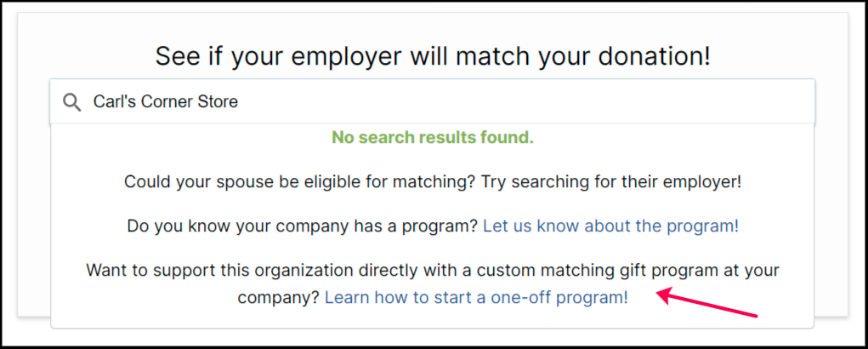
Task: Click the red arrow annotation
Action: [x=707, y=304]
